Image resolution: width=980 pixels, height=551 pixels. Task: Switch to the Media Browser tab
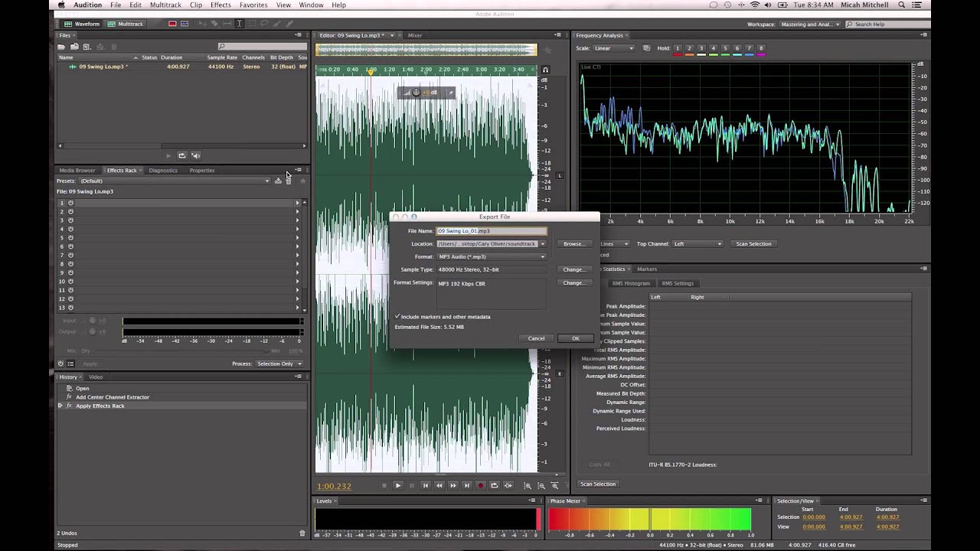(x=77, y=171)
